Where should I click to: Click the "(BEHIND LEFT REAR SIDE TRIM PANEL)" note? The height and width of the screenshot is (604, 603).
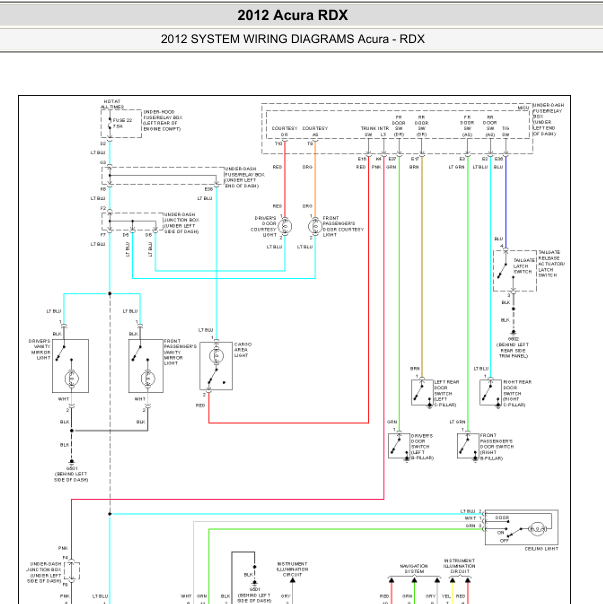513,350
